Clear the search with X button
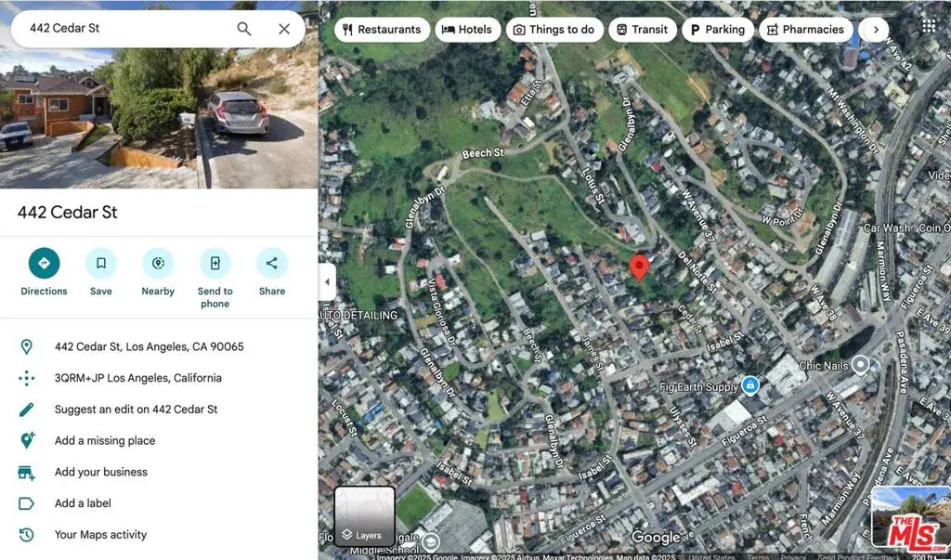This screenshot has height=560, width=951. click(x=284, y=29)
